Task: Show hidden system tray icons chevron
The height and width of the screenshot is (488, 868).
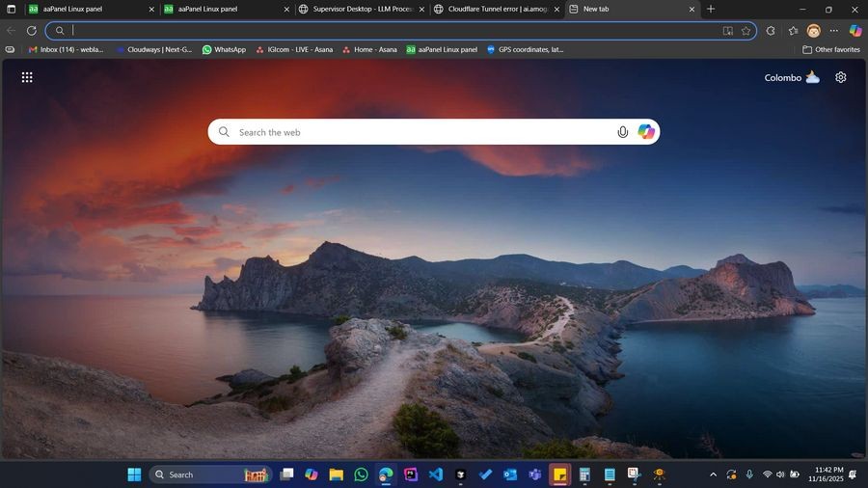Action: 713,474
